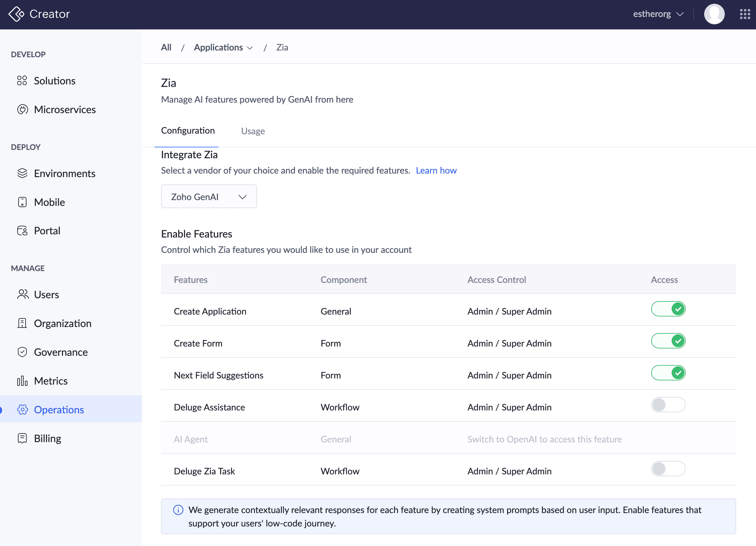The height and width of the screenshot is (546, 756).
Task: Expand the Applications breadcrumb dropdown
Action: coord(223,48)
